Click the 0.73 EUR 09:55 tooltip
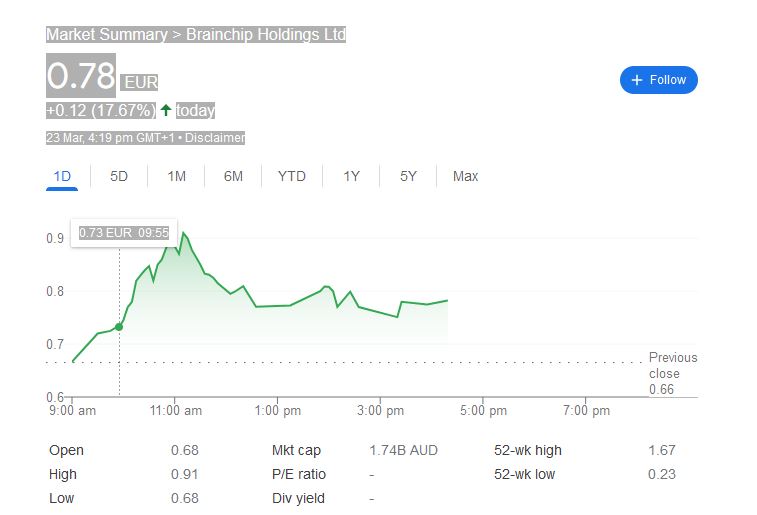 tap(124, 233)
